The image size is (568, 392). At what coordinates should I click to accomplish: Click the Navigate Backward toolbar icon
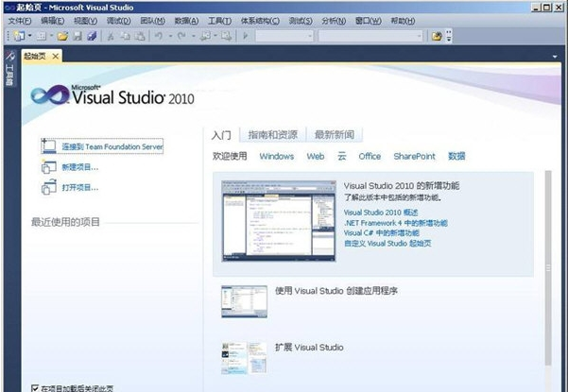205,36
